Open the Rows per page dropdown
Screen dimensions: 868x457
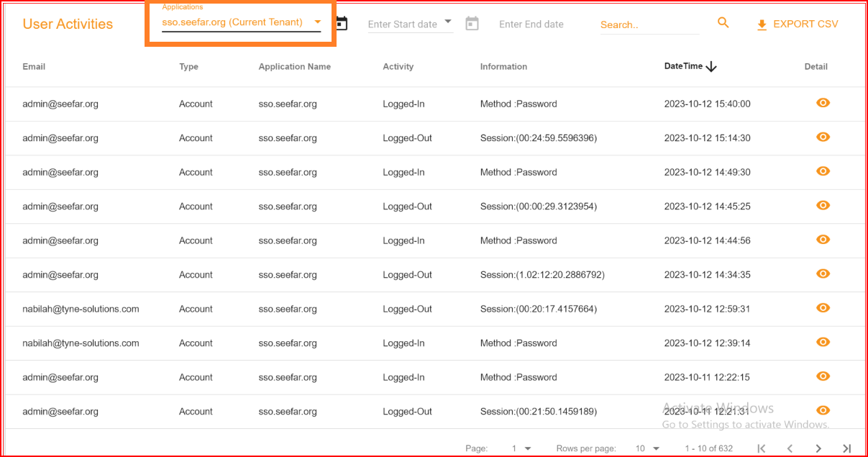click(647, 448)
